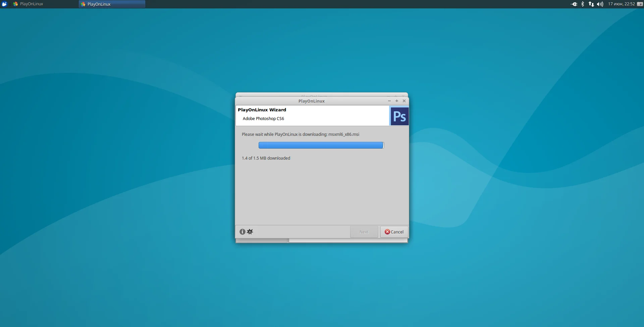Image resolution: width=644 pixels, height=327 pixels.
Task: Click the volume speaker icon
Action: coord(600,4)
